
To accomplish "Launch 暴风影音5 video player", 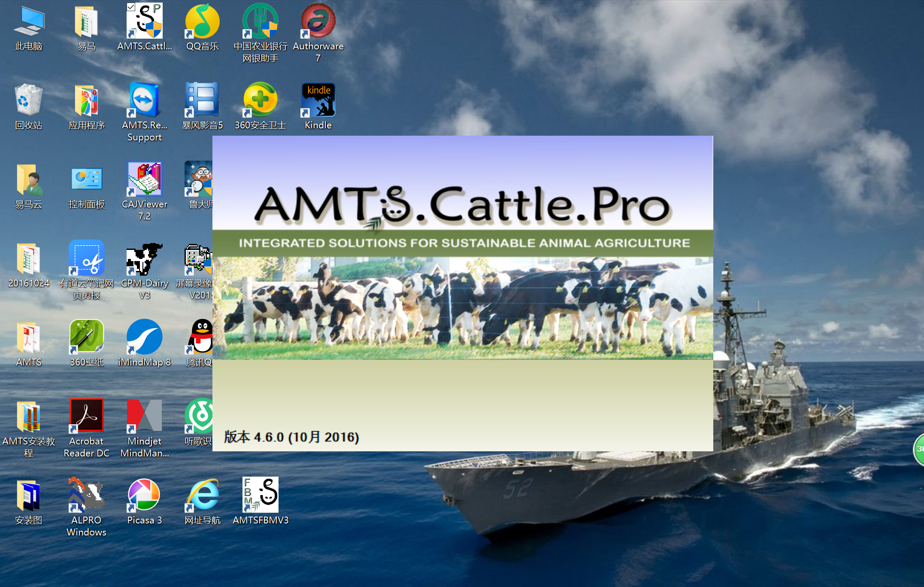I will tap(202, 107).
